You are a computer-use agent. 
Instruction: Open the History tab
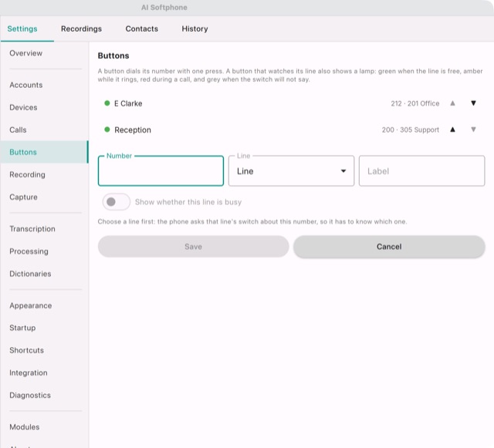195,29
